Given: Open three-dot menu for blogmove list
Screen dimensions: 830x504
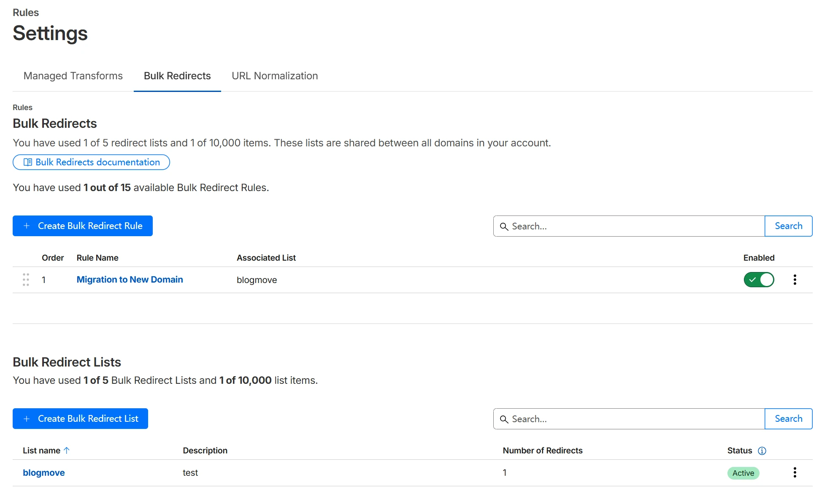Looking at the screenshot, I should [795, 472].
